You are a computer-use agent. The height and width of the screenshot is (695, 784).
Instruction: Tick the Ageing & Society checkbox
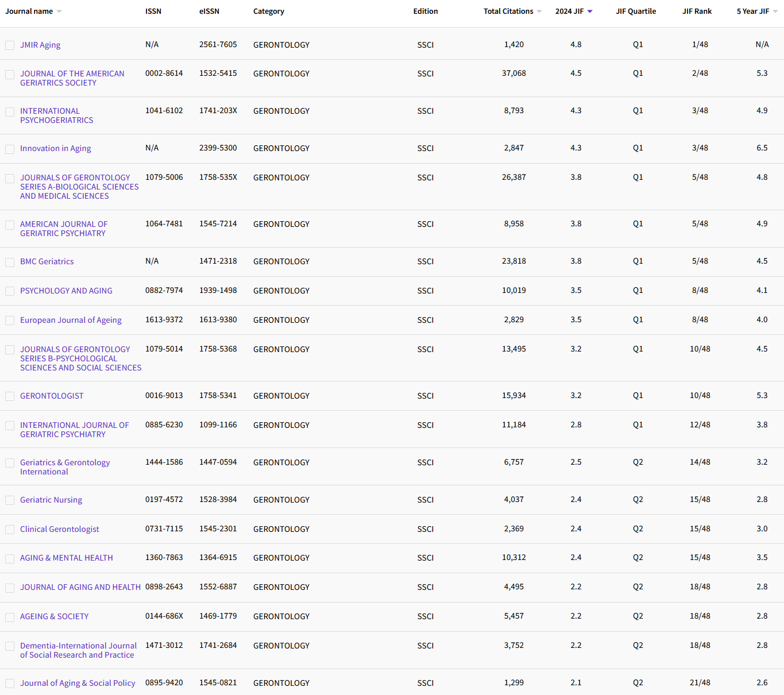[10, 617]
